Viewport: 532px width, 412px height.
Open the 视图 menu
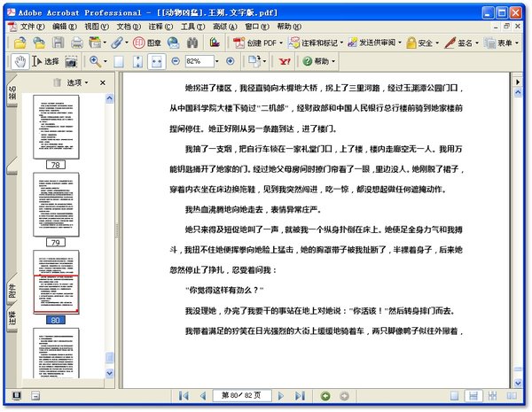[97, 26]
